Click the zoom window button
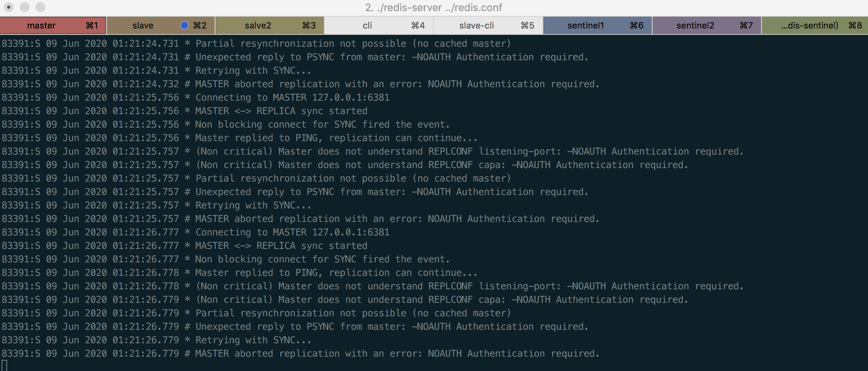The height and width of the screenshot is (371, 868). 40,7
